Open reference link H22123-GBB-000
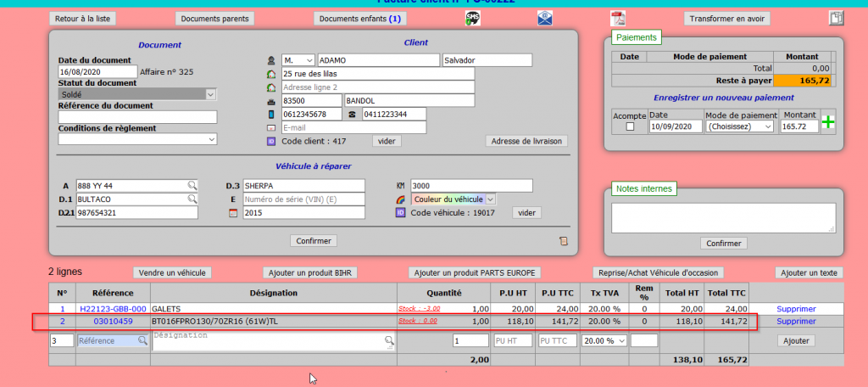This screenshot has height=387, width=868. [x=113, y=309]
